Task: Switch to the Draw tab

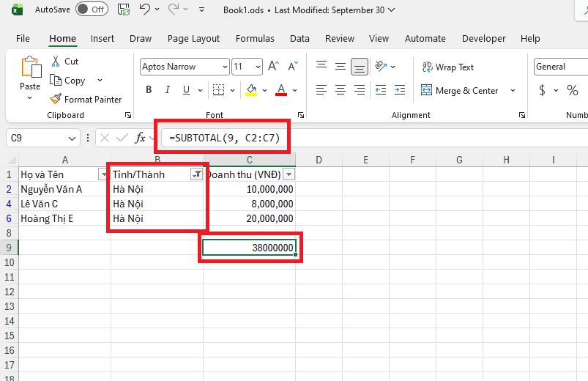Action: tap(141, 38)
